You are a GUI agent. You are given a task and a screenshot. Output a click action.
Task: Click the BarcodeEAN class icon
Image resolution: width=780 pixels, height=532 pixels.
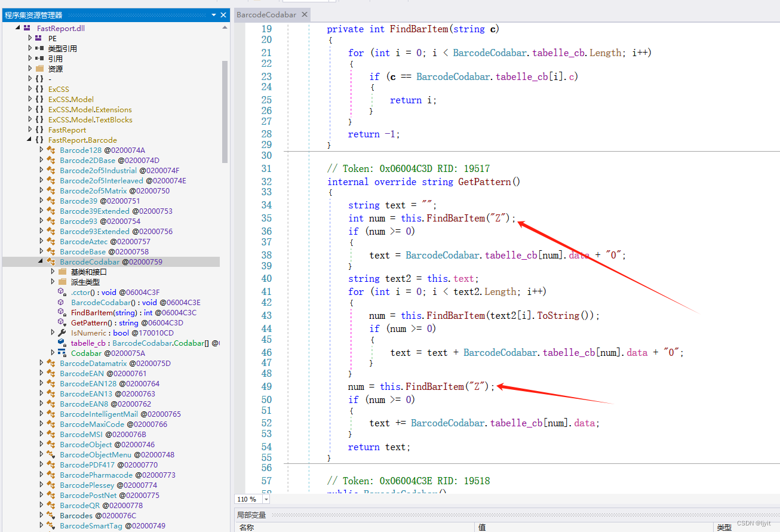pos(51,373)
